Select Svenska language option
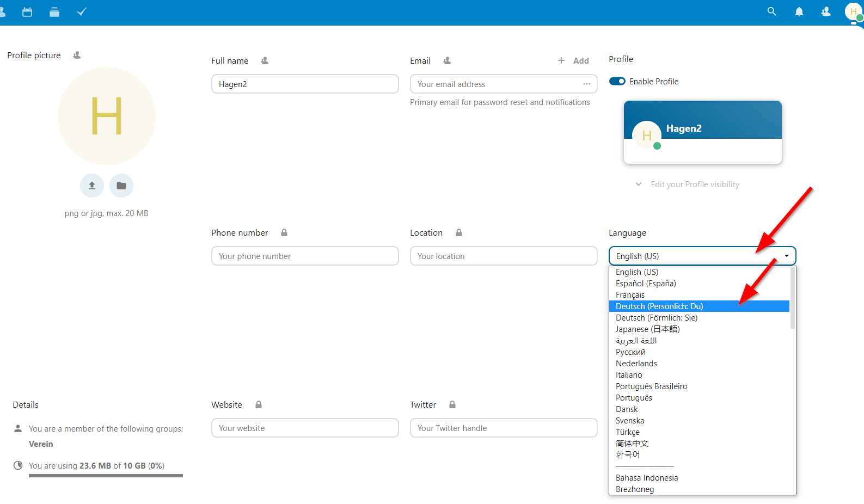The image size is (864, 504). pyautogui.click(x=699, y=421)
